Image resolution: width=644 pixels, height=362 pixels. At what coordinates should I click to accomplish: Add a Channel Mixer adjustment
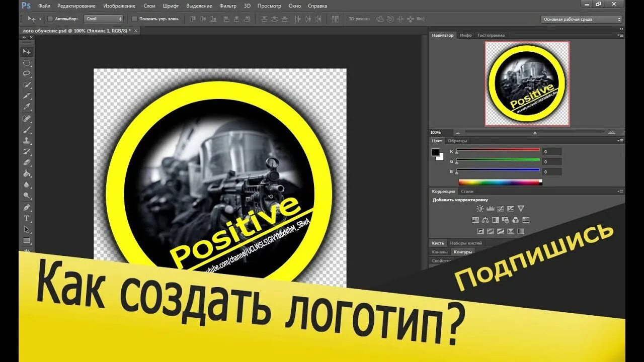(x=516, y=220)
